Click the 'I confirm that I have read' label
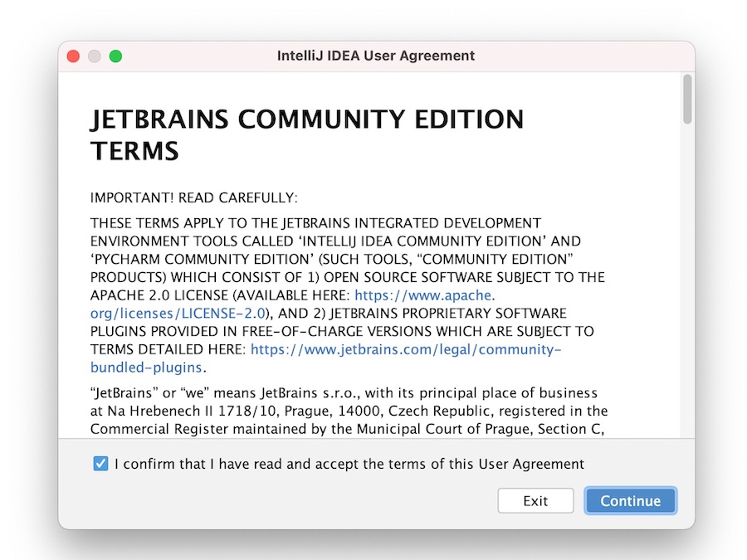The width and height of the screenshot is (747, 560). [x=349, y=464]
